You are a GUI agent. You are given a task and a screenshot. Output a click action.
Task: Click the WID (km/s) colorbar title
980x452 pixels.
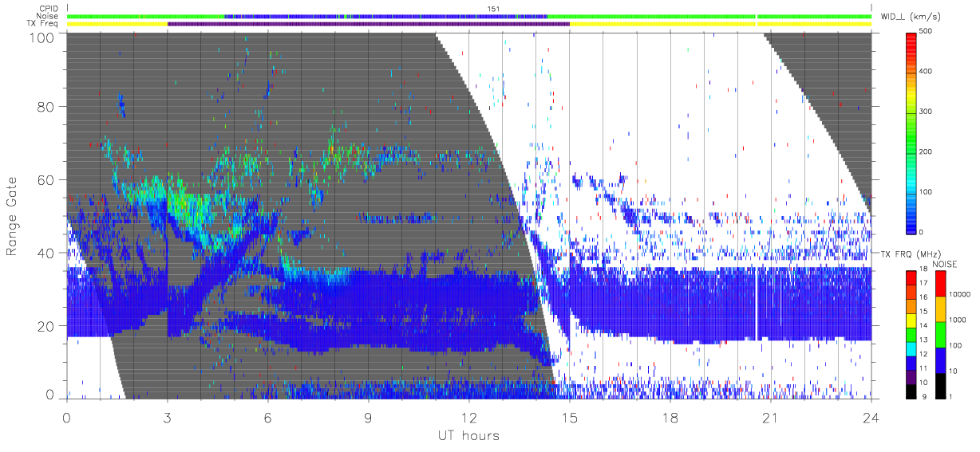coord(910,16)
